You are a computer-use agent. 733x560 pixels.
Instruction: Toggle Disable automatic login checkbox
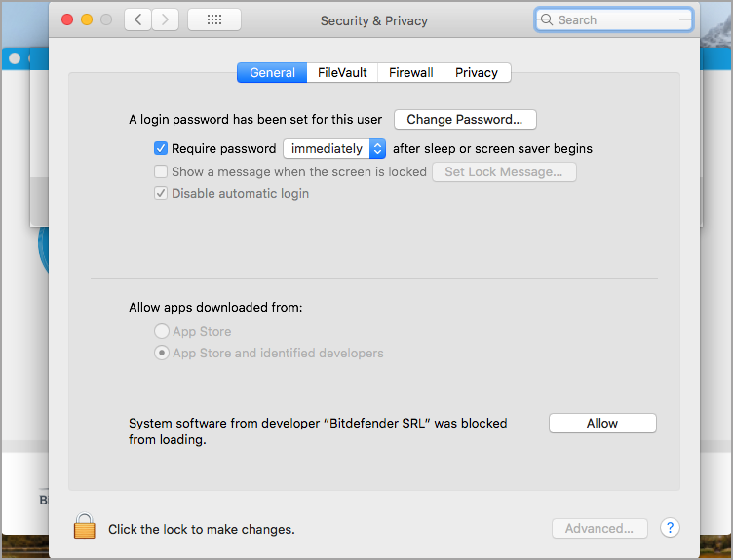(x=160, y=193)
